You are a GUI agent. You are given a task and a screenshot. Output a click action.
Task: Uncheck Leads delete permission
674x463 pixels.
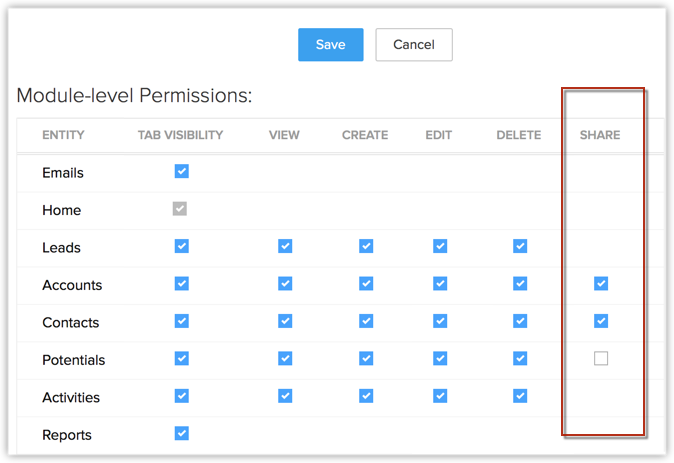point(519,246)
